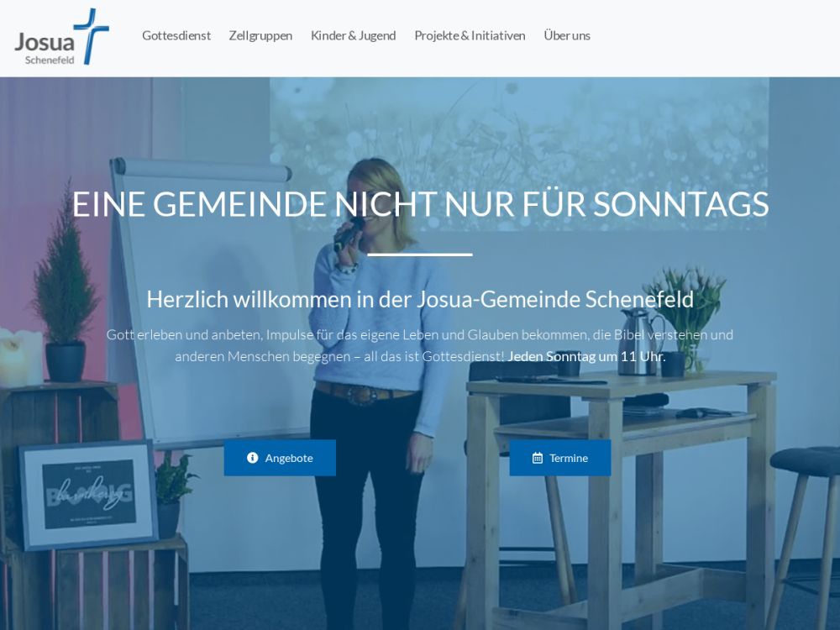Click the Josua logo wordmark
The image size is (840, 630).
point(45,42)
